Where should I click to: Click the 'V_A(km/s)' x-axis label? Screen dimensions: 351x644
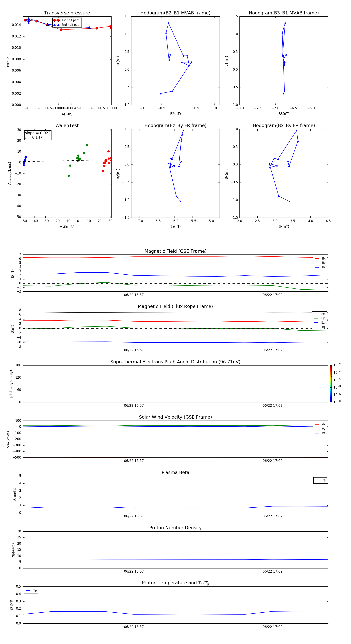point(67,227)
